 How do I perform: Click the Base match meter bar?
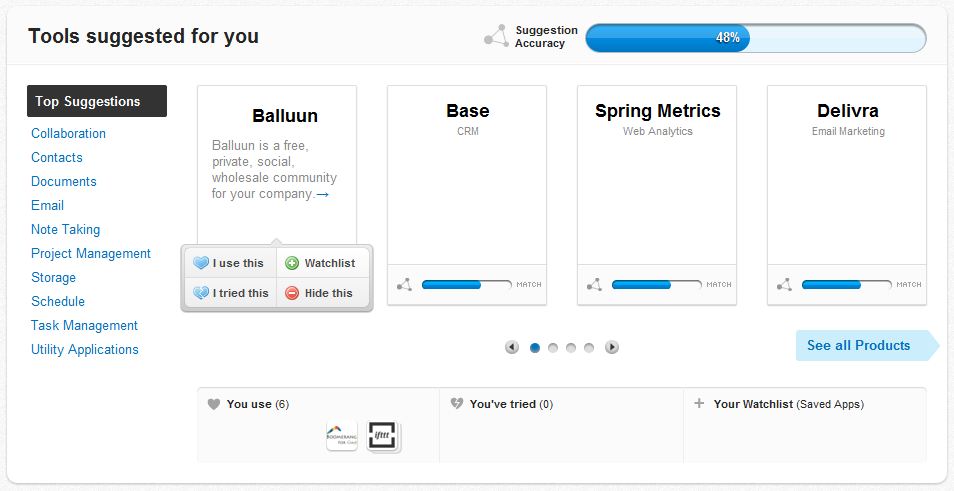(x=466, y=285)
